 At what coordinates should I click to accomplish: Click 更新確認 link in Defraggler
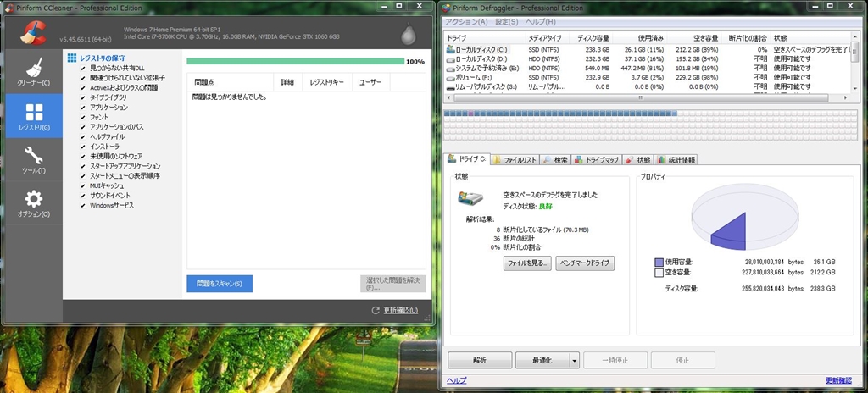[x=838, y=380]
